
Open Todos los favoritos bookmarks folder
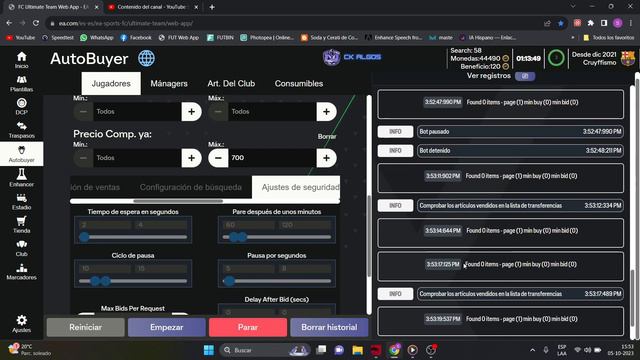(609, 38)
